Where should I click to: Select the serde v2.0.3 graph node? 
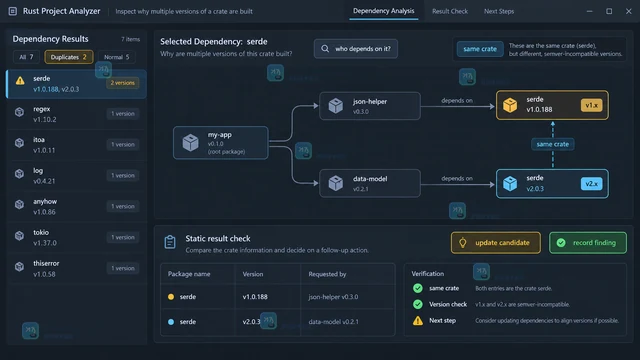(x=552, y=184)
